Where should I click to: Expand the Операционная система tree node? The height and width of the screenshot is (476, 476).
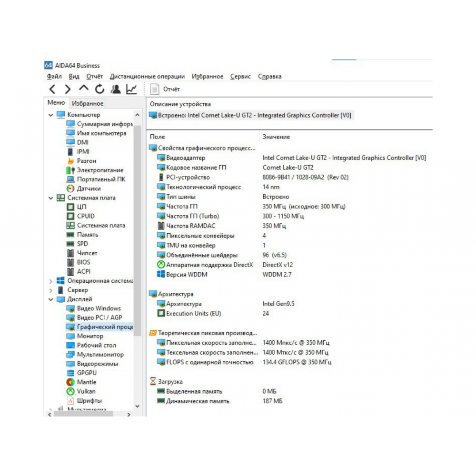coord(51,281)
